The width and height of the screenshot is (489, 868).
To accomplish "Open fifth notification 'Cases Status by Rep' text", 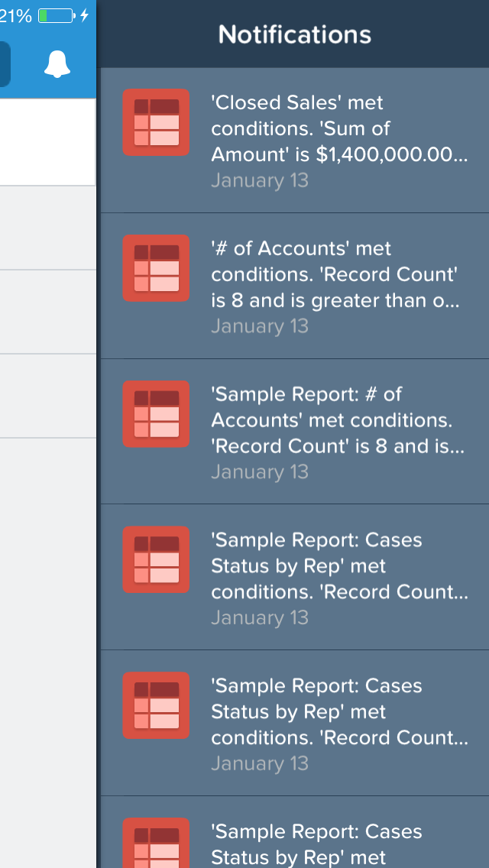I will pos(338,712).
